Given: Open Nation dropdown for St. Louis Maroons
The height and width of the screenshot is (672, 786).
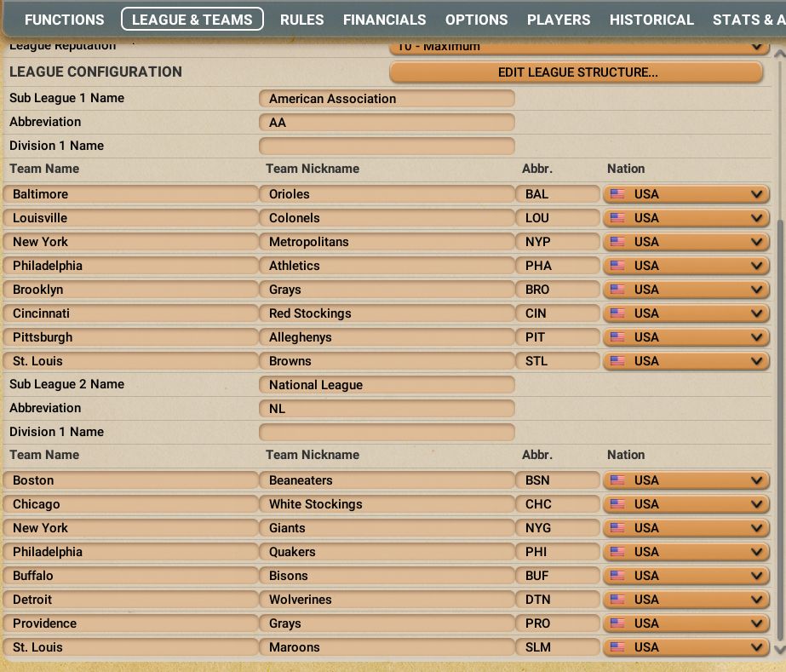Looking at the screenshot, I should point(686,647).
